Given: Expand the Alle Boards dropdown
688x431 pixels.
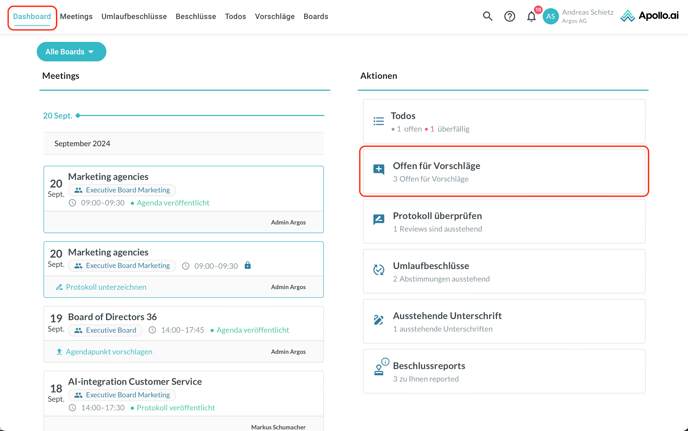Looking at the screenshot, I should (71, 52).
